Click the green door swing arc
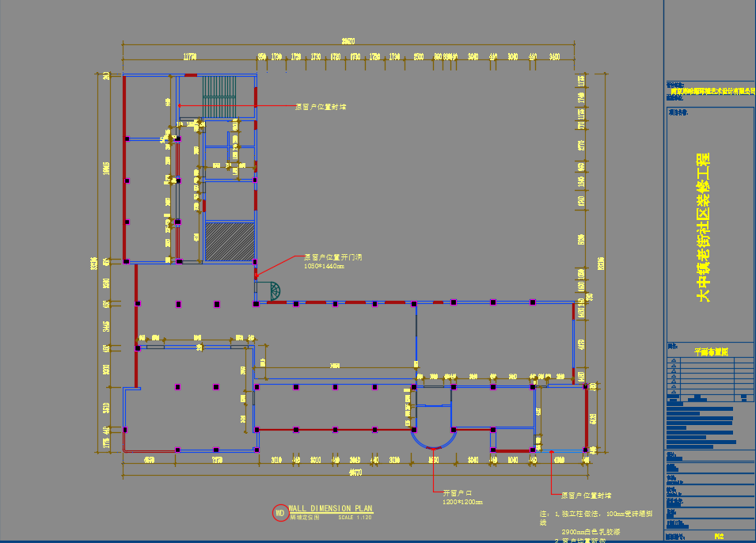Screen dimensions: 756x543 click(273, 291)
